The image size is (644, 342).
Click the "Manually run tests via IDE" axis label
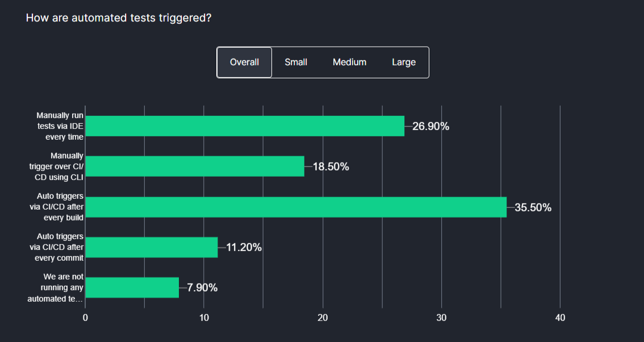60,126
